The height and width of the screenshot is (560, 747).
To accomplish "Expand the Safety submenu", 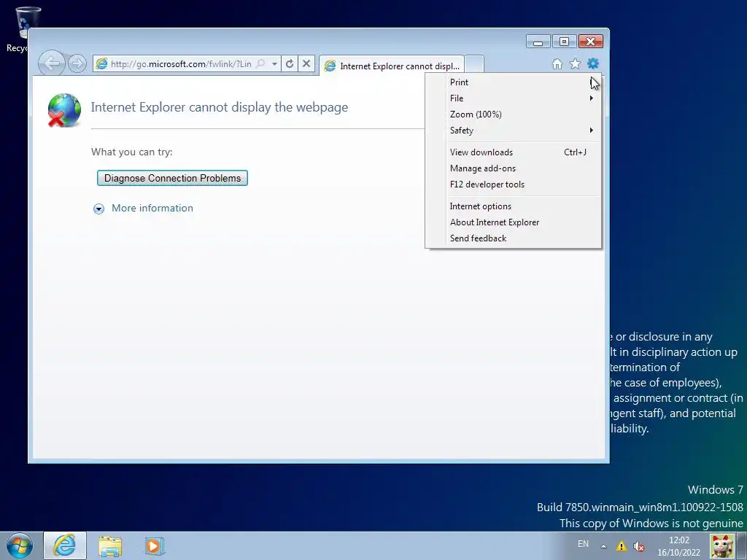I will point(514,131).
